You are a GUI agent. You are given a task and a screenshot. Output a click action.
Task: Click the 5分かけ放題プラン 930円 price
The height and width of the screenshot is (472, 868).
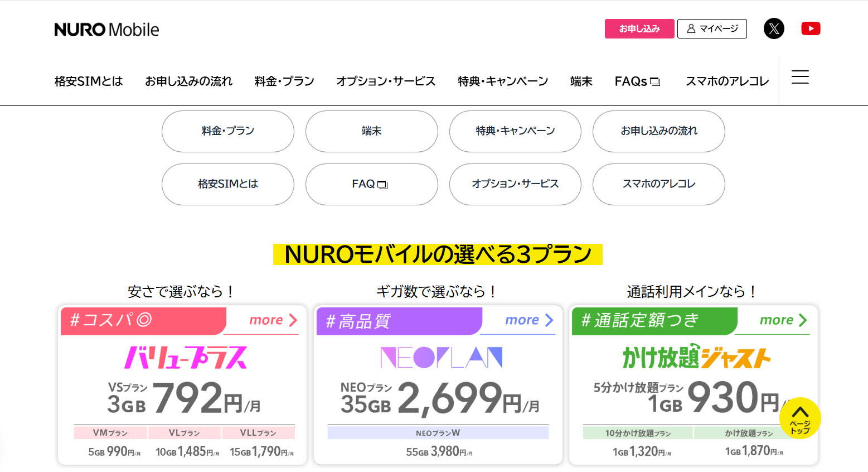click(x=691, y=398)
